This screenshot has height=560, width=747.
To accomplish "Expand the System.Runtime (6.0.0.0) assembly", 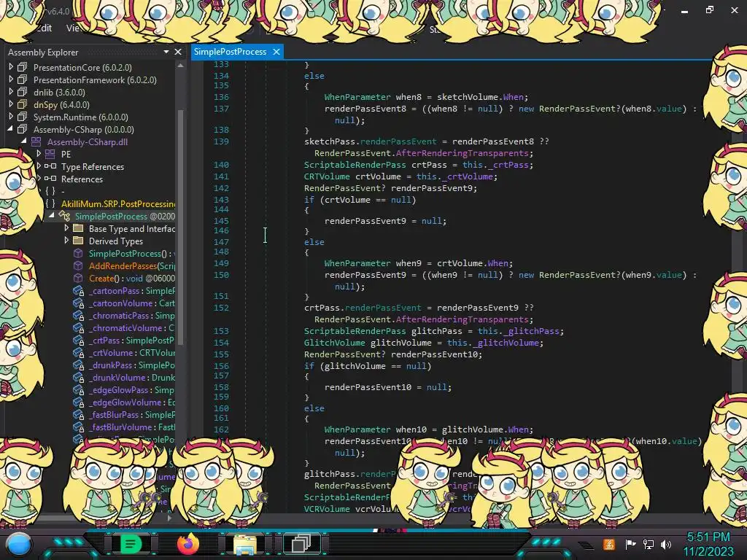I will [11, 117].
